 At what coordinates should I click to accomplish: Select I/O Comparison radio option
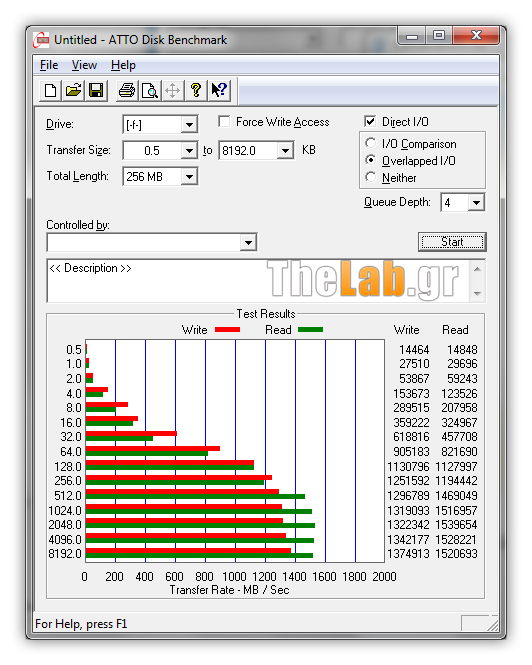[x=370, y=143]
